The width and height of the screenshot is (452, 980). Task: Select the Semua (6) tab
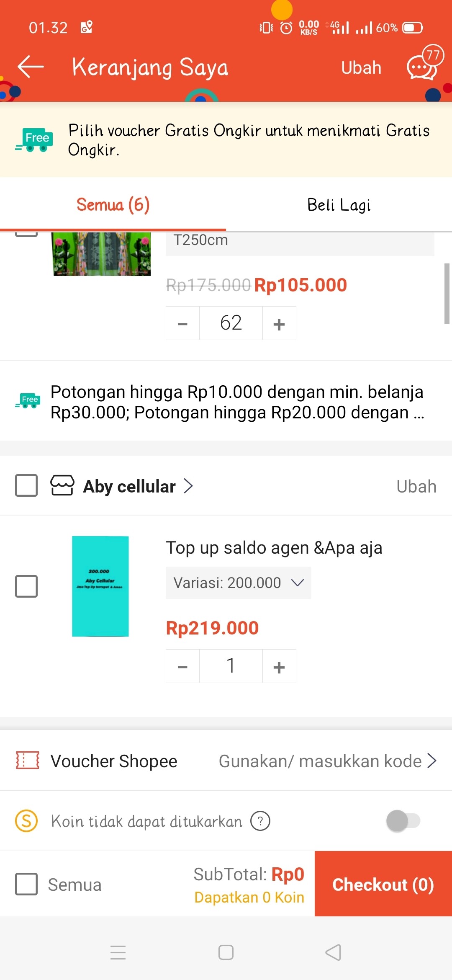tap(113, 205)
